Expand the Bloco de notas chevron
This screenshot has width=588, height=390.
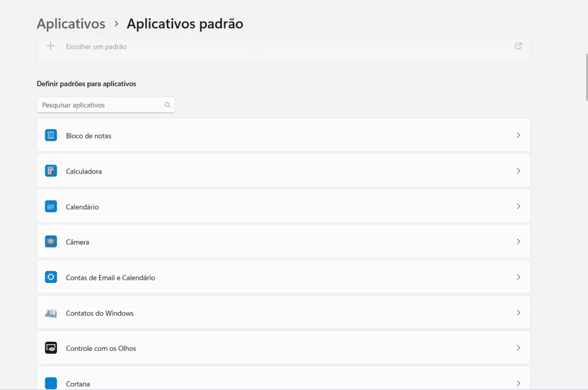click(518, 136)
